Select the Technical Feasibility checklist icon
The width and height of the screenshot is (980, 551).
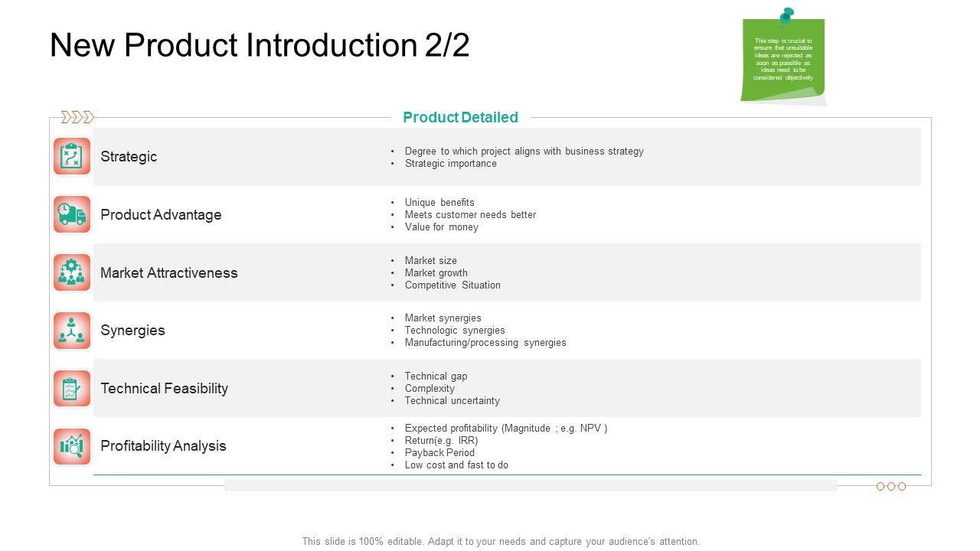pos(72,388)
